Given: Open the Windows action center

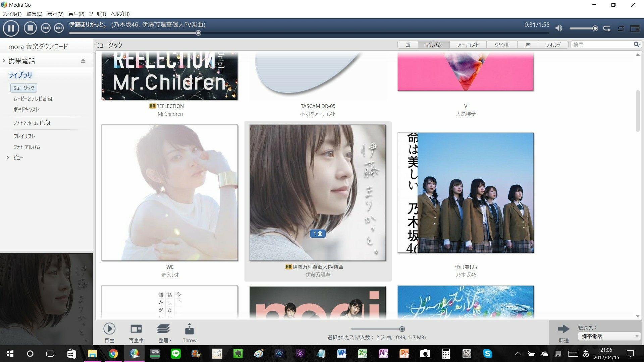Looking at the screenshot, I should (x=630, y=354).
